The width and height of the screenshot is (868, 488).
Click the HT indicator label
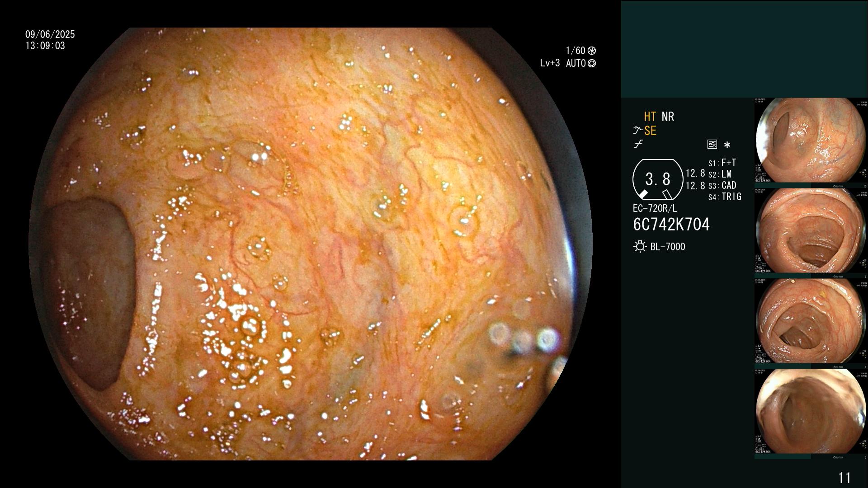(650, 117)
